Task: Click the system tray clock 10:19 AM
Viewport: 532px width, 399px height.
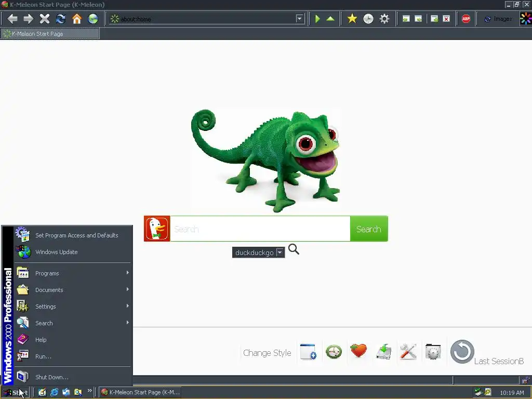Action: coord(512,393)
